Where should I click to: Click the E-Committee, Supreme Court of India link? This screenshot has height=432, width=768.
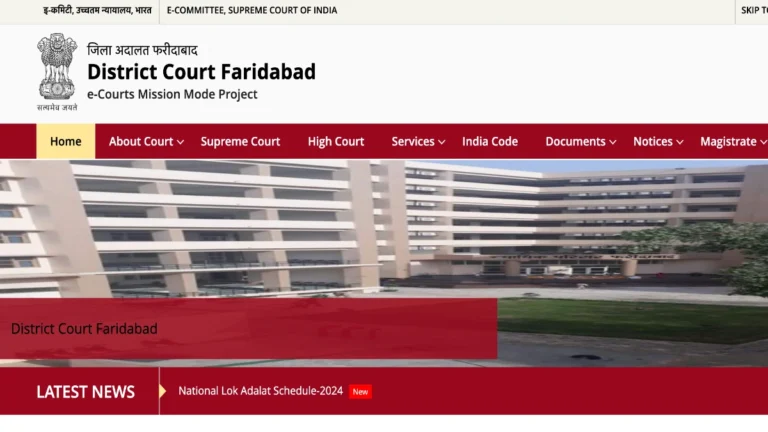[x=252, y=10]
